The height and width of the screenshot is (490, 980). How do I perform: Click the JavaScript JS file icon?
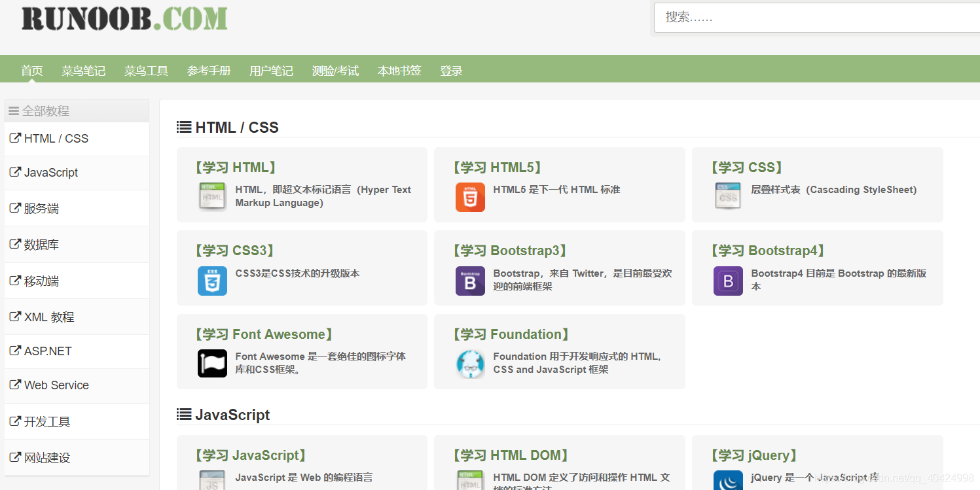[212, 480]
